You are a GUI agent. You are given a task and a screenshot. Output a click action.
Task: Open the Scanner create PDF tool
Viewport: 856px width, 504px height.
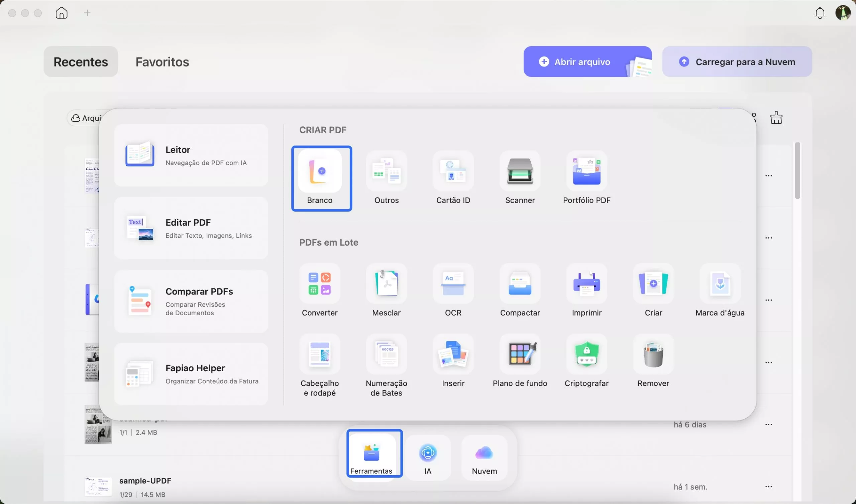(520, 171)
